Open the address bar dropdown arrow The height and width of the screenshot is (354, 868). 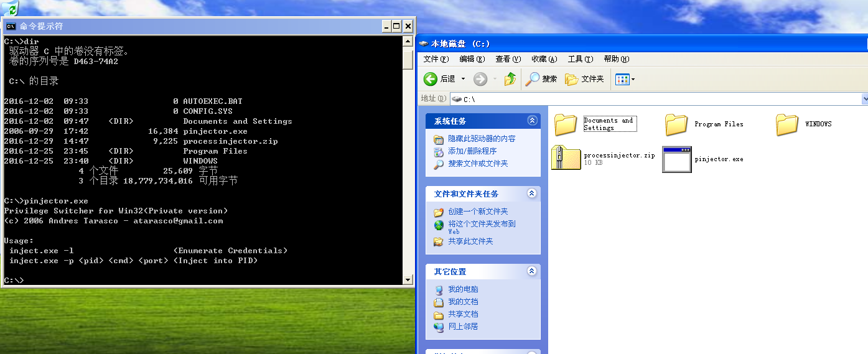click(865, 98)
